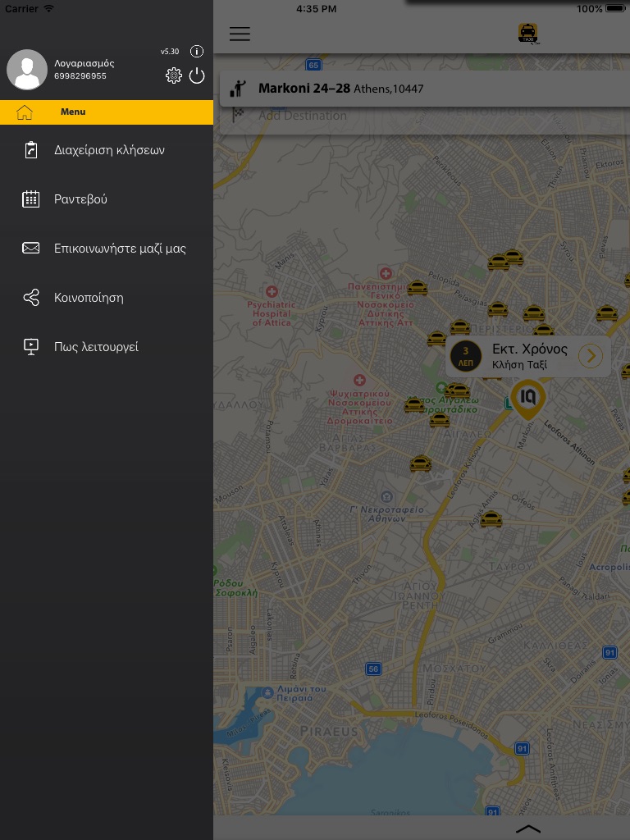The width and height of the screenshot is (630, 840).
Task: Open Διαχείριση κλήσεων menu item
Action: (109, 150)
